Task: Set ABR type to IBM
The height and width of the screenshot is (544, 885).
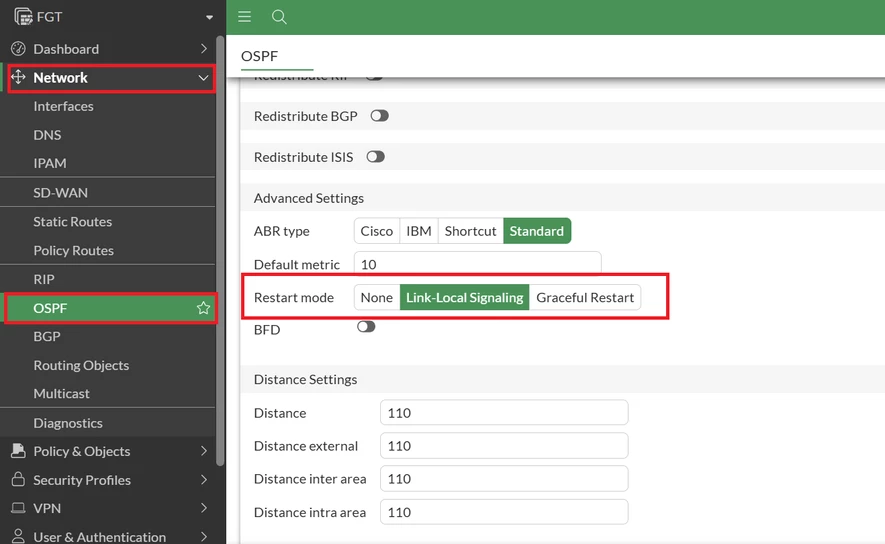Action: pyautogui.click(x=419, y=231)
